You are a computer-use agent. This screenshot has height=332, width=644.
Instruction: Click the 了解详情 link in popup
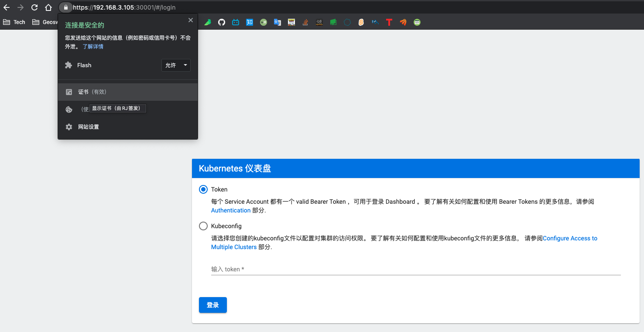pos(93,46)
